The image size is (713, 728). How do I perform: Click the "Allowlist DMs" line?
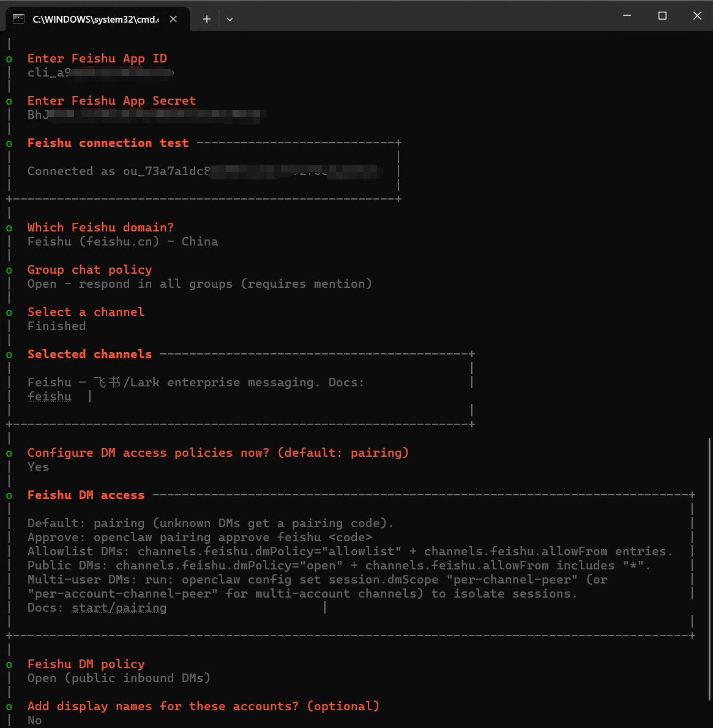click(x=350, y=551)
